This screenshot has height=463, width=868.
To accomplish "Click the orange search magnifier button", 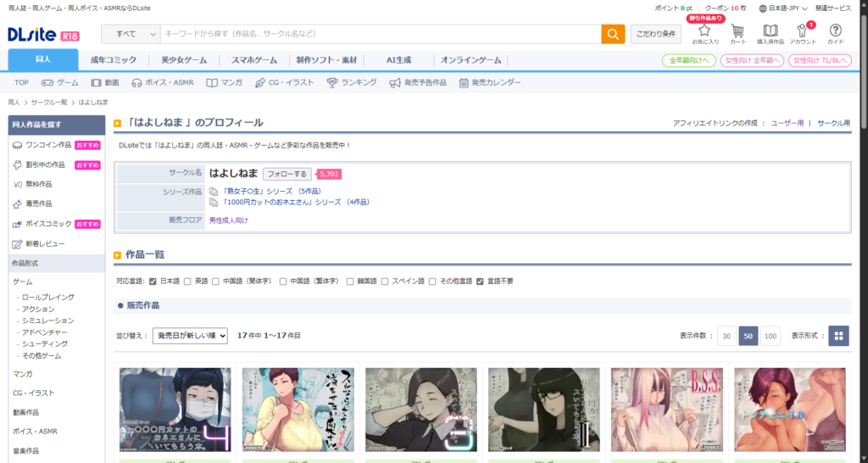I will click(x=613, y=34).
